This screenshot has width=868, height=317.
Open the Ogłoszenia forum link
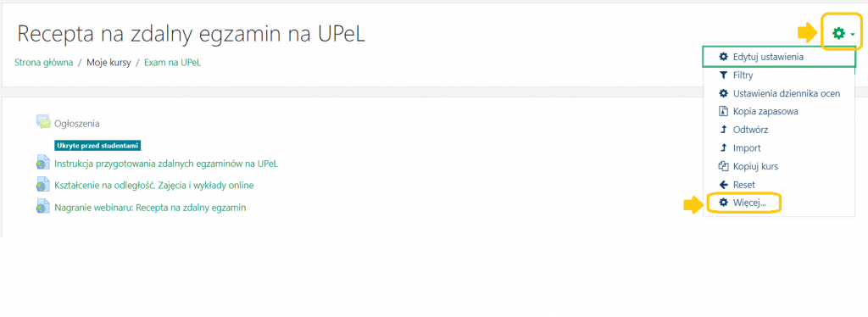tap(77, 124)
